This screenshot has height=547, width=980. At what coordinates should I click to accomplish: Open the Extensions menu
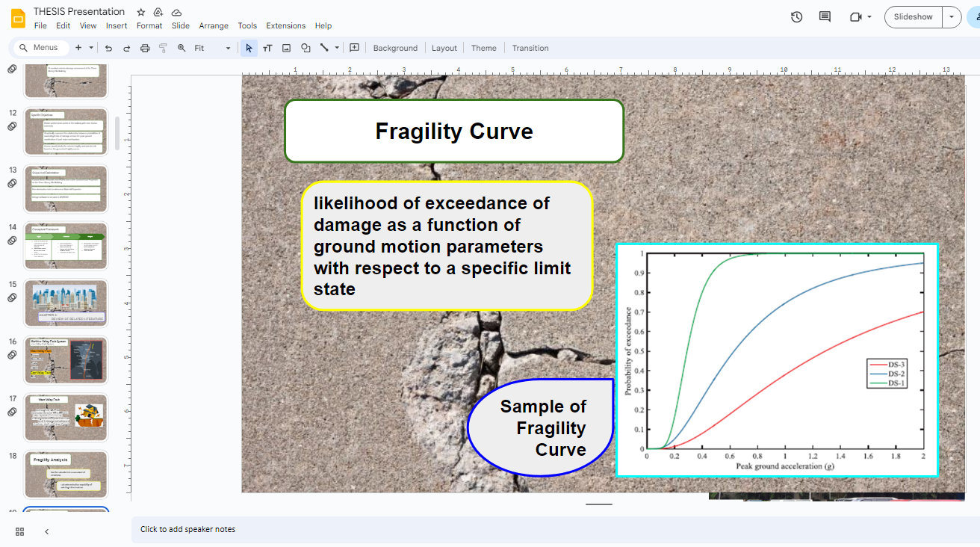tap(286, 25)
